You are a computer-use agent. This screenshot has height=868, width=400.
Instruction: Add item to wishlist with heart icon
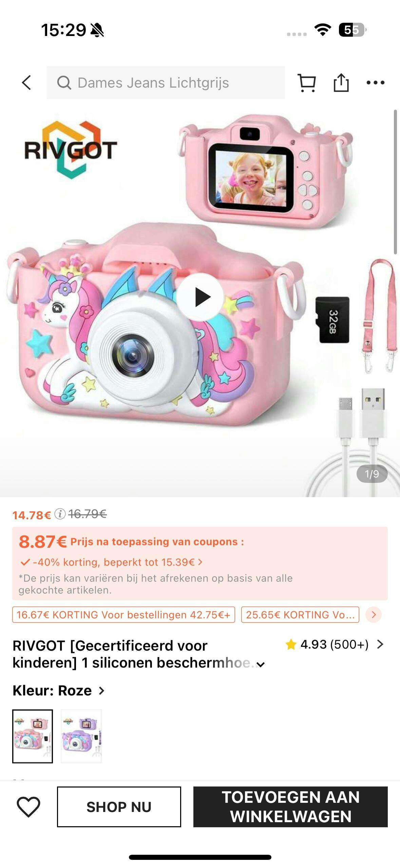[x=28, y=807]
